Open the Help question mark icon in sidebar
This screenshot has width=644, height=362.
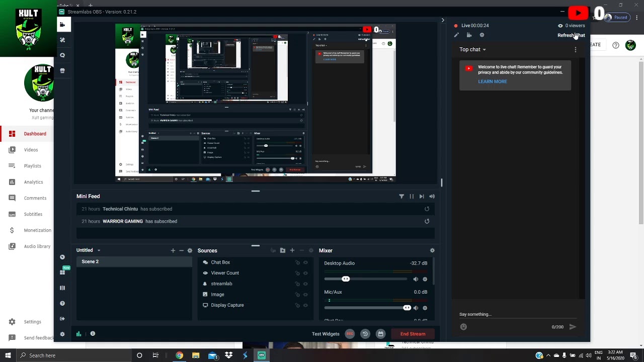62,303
